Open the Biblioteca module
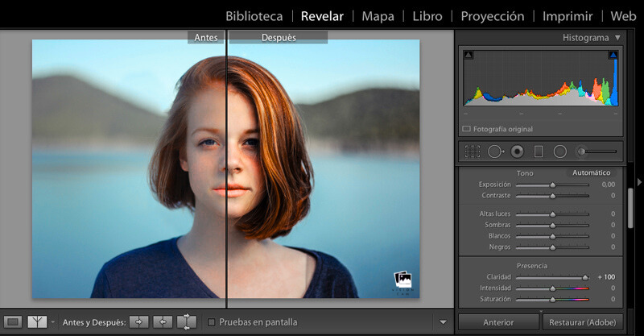644x336 pixels. pos(254,16)
